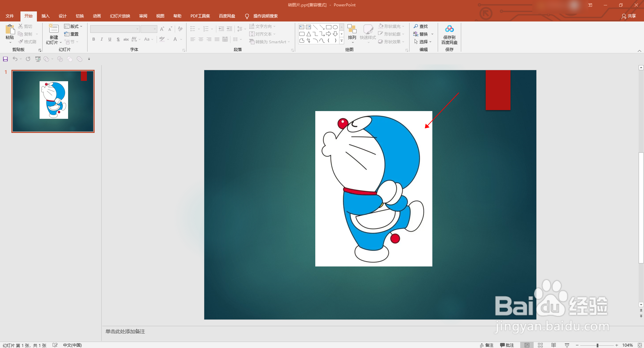Select the freeform scribble shape
Image resolution: width=644 pixels, height=348 pixels.
309,41
